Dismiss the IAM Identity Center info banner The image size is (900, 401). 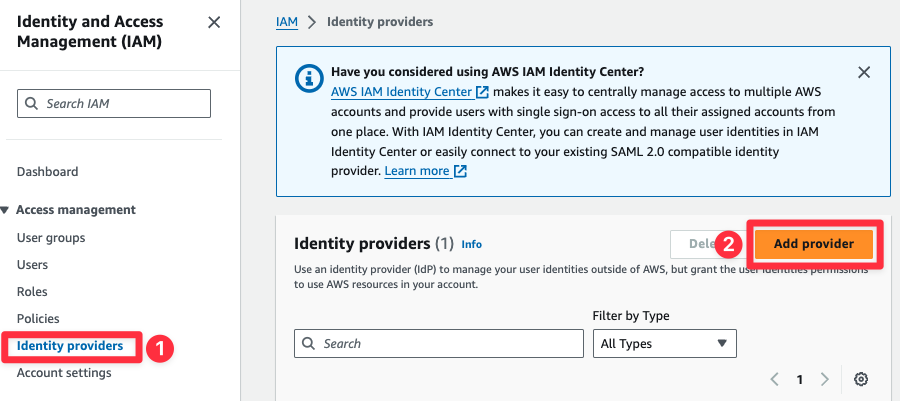(x=864, y=72)
